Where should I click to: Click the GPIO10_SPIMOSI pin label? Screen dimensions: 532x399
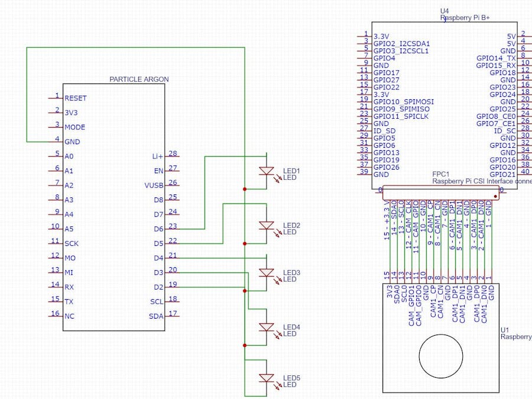pos(404,102)
